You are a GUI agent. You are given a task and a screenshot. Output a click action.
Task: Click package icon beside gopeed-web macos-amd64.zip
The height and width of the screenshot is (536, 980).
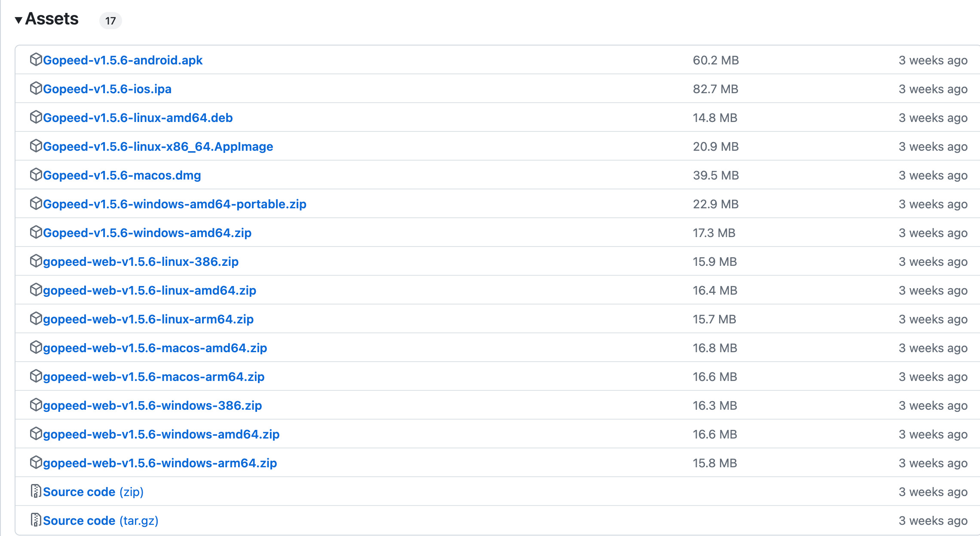click(36, 347)
